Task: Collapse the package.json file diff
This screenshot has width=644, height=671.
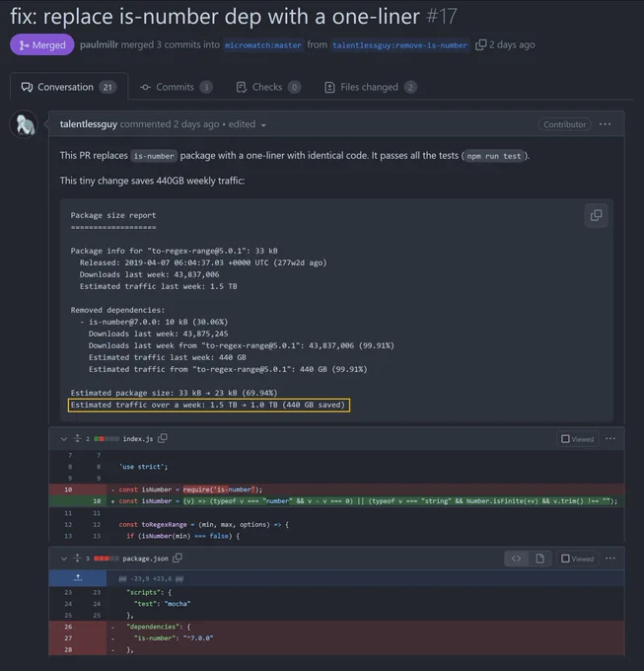Action: pos(64,559)
